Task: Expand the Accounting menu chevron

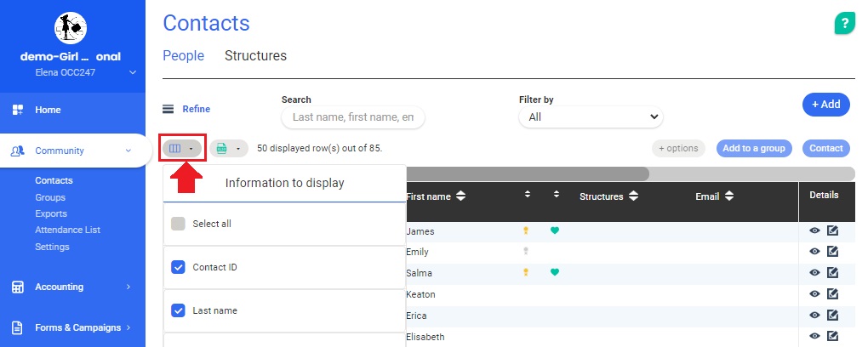Action: point(128,287)
